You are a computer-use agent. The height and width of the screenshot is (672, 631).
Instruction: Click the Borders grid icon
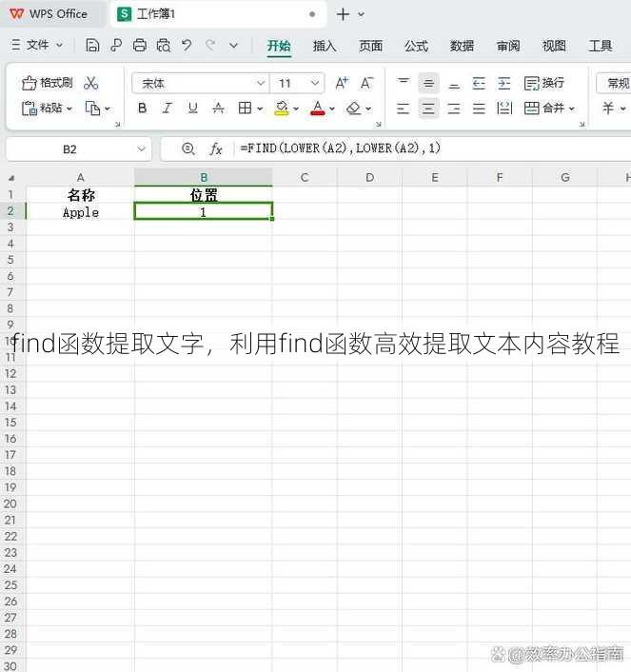click(245, 108)
